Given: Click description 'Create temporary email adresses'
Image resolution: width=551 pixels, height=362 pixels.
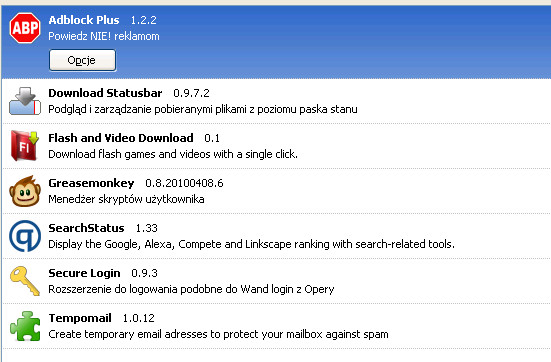Looking at the screenshot, I should click(128, 334).
